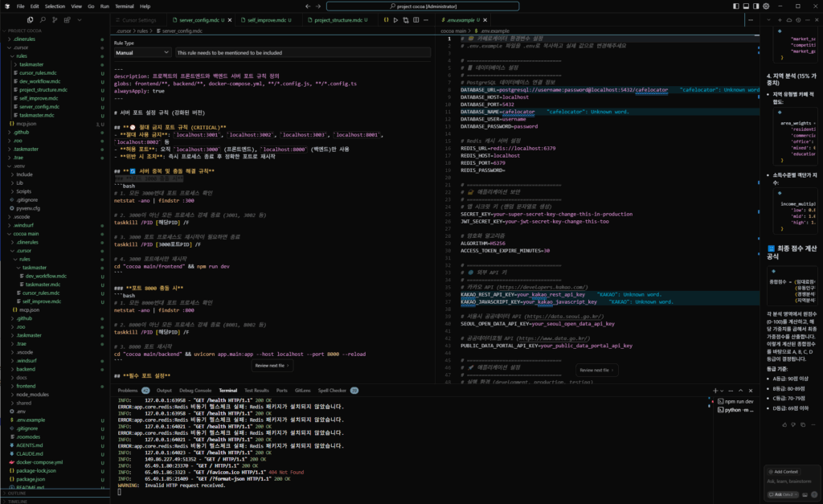
Task: Maximize the panel with the up chevron
Action: (740, 391)
